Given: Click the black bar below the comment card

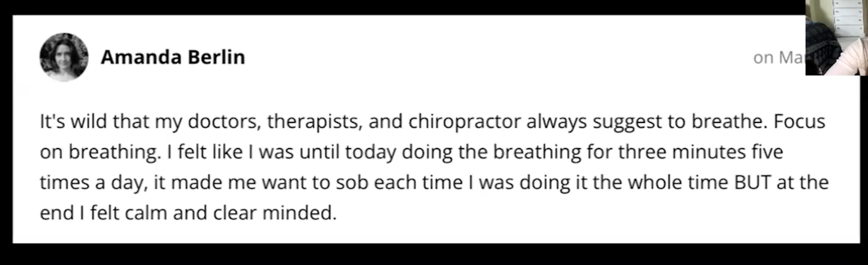Looking at the screenshot, I should (x=434, y=254).
